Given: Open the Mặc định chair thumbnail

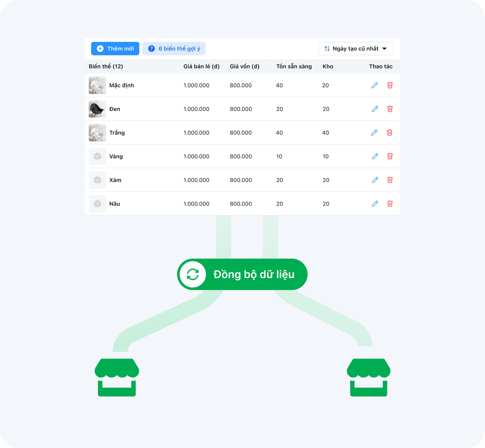Looking at the screenshot, I should [x=97, y=85].
